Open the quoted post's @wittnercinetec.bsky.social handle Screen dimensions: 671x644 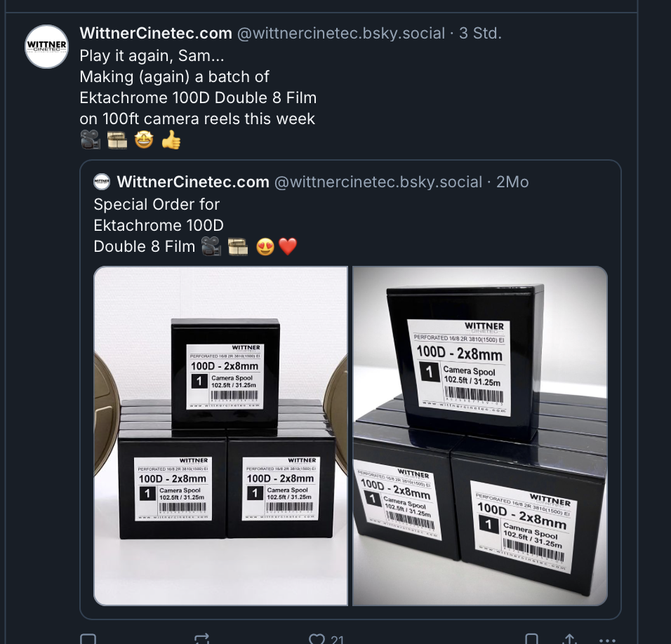(378, 182)
